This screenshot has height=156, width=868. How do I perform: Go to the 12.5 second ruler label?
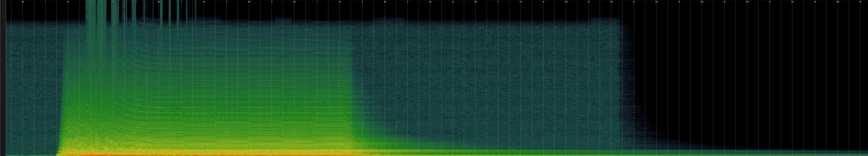(x=566, y=2)
